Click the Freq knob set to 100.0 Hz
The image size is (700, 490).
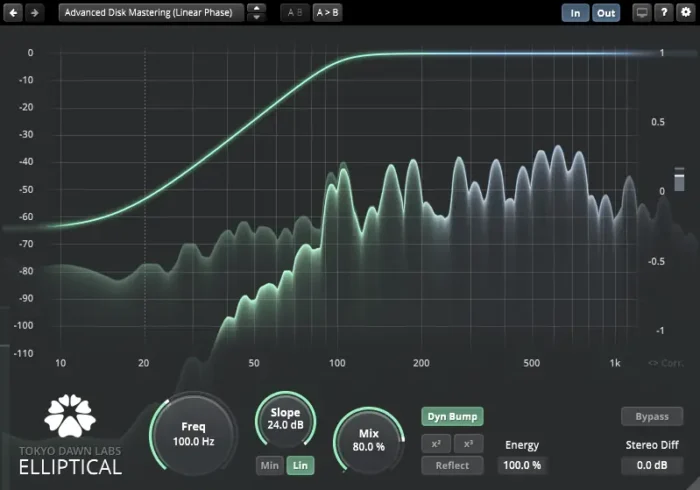point(193,433)
